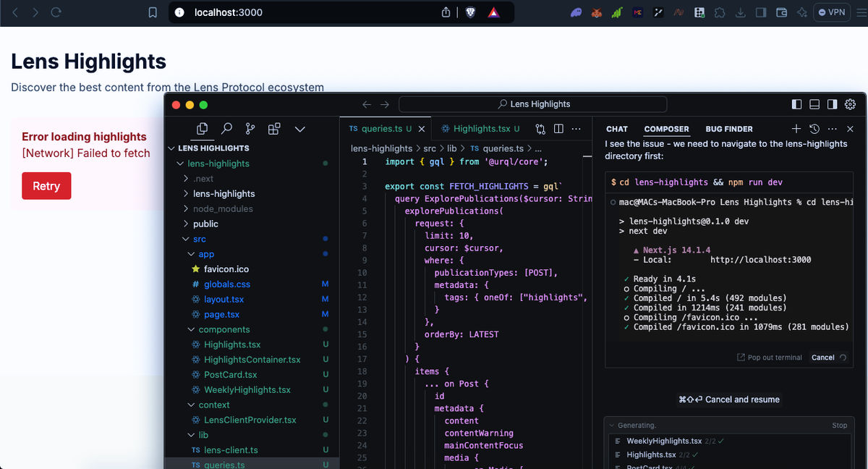Click Pop out terminal link
The height and width of the screenshot is (469, 868).
(769, 358)
